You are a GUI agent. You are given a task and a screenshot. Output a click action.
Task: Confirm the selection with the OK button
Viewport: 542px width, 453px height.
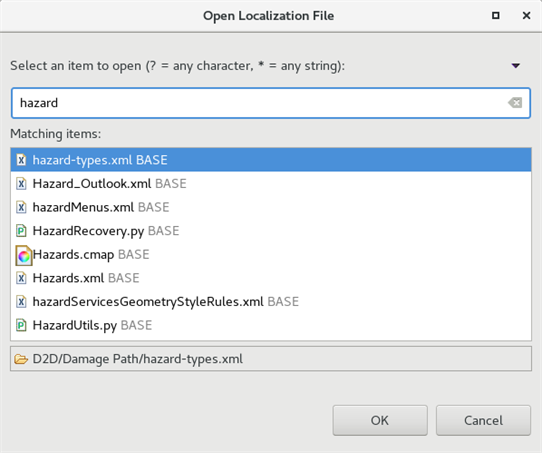tap(380, 421)
